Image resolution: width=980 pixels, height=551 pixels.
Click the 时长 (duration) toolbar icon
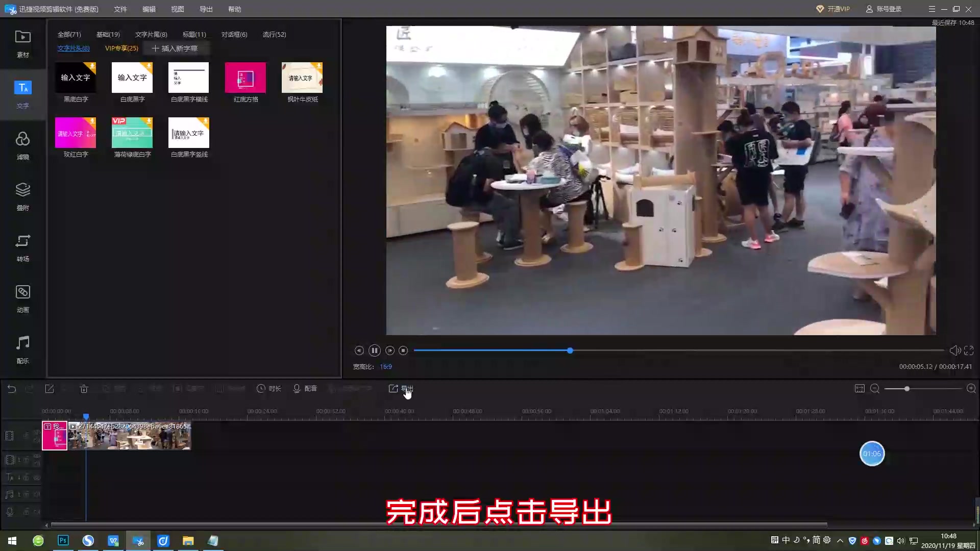[268, 388]
